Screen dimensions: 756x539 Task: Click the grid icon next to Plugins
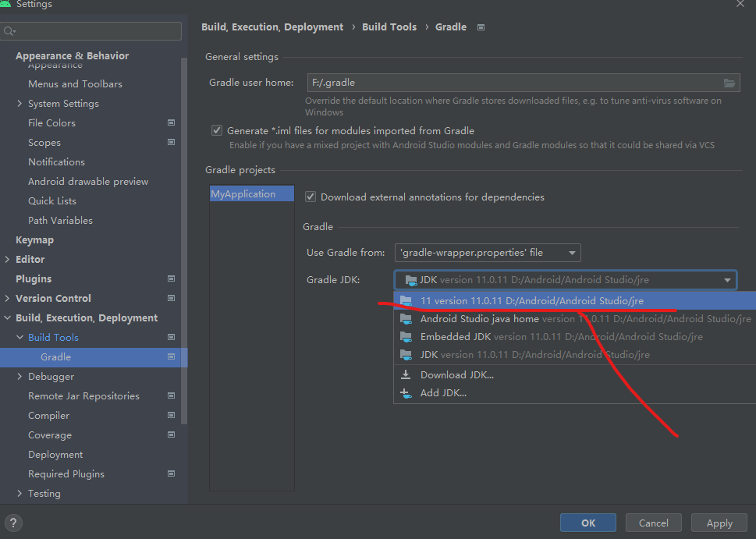point(170,278)
